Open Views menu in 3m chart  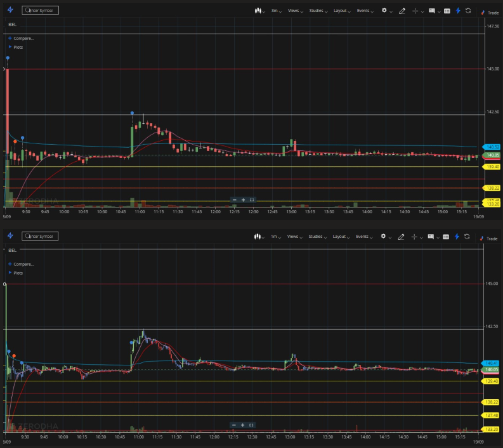click(x=295, y=11)
